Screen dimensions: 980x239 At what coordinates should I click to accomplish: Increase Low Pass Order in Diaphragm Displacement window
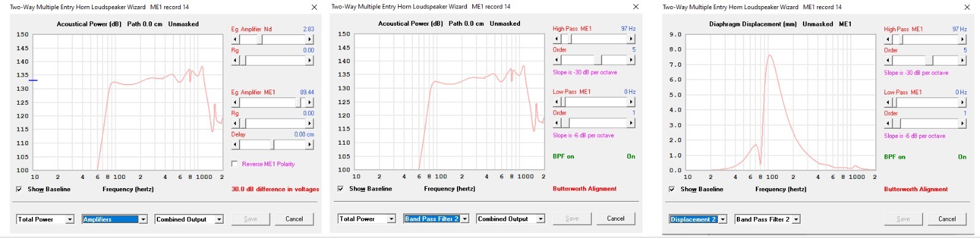(x=963, y=123)
